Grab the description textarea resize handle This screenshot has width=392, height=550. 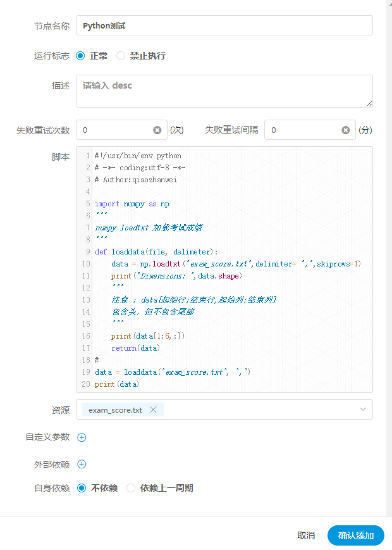(369, 103)
